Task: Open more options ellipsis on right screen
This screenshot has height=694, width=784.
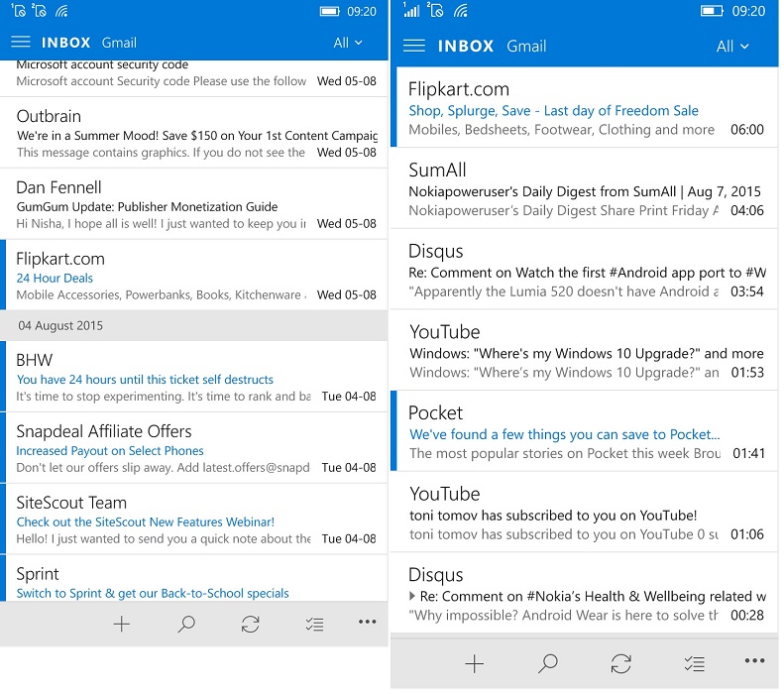Action: click(754, 660)
